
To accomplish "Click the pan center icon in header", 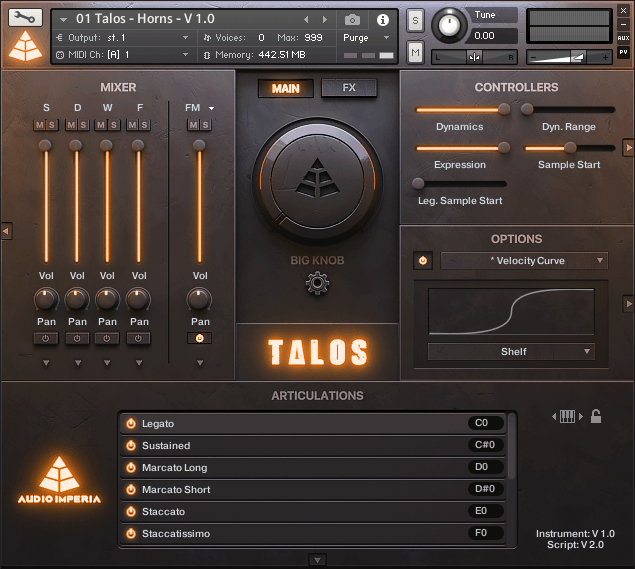I will click(474, 57).
